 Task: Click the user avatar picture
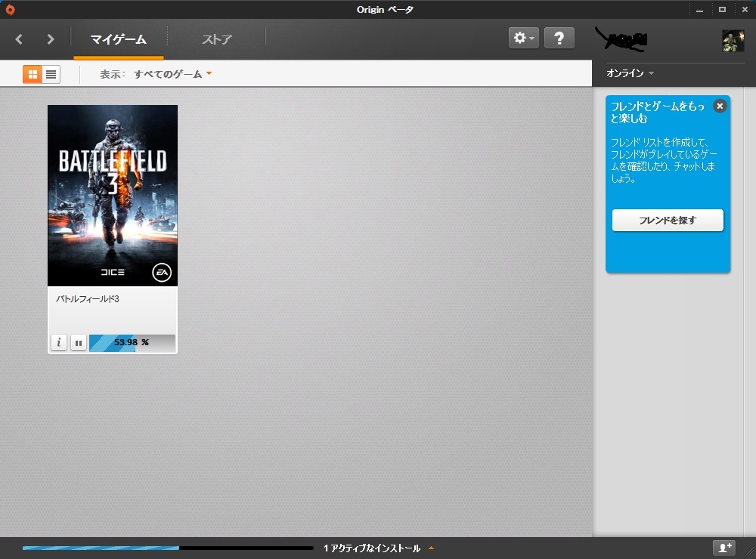tap(733, 41)
